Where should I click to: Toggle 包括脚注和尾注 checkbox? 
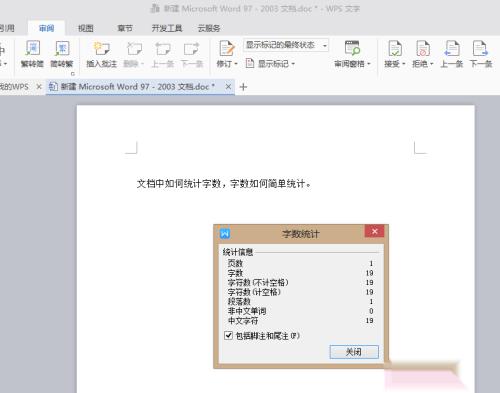[x=228, y=335]
